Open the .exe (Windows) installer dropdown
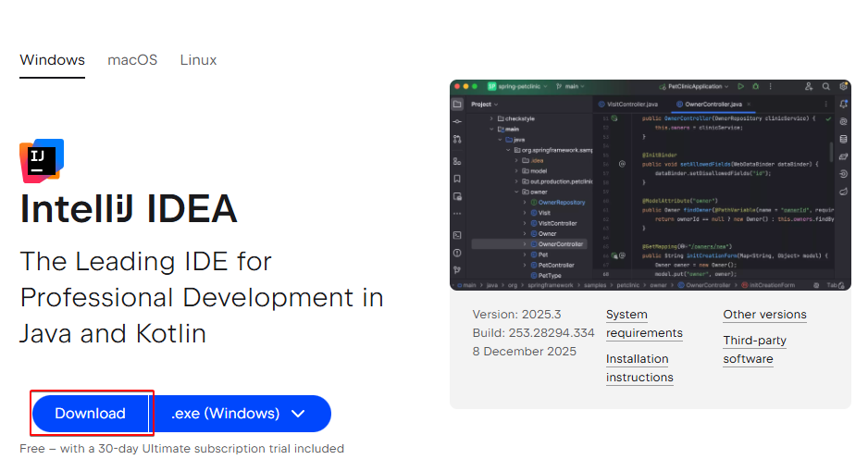The height and width of the screenshot is (472, 868). pos(240,414)
